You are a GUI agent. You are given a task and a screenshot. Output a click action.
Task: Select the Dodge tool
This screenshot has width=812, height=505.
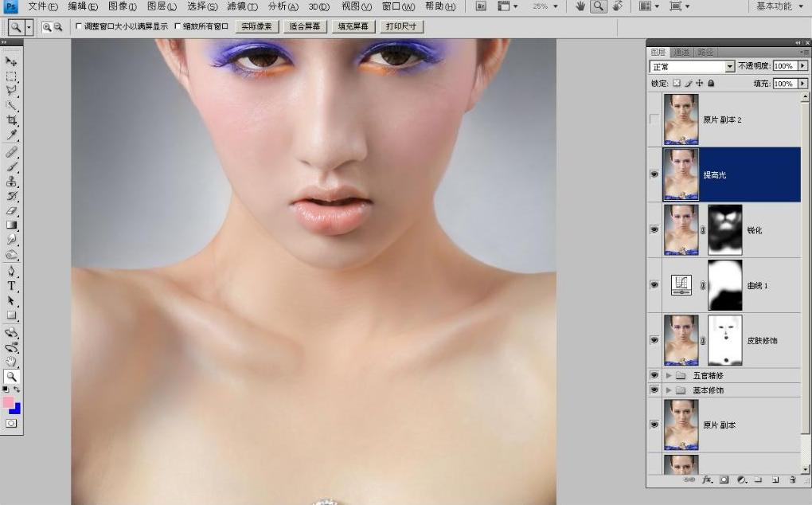11,255
